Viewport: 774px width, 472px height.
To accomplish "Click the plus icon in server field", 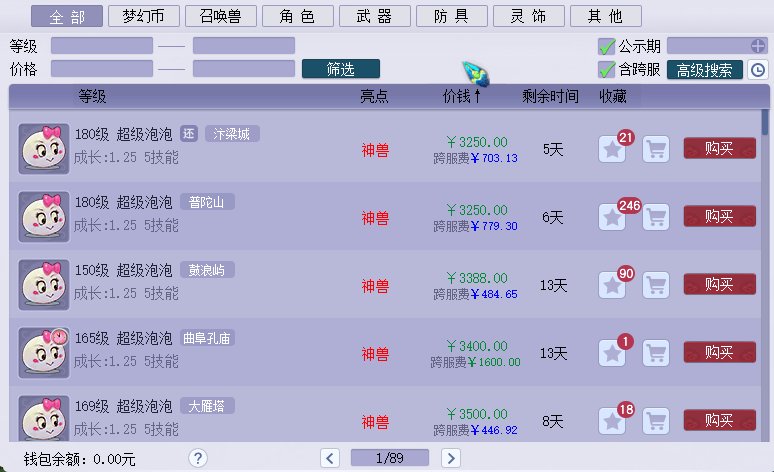I will tap(758, 46).
